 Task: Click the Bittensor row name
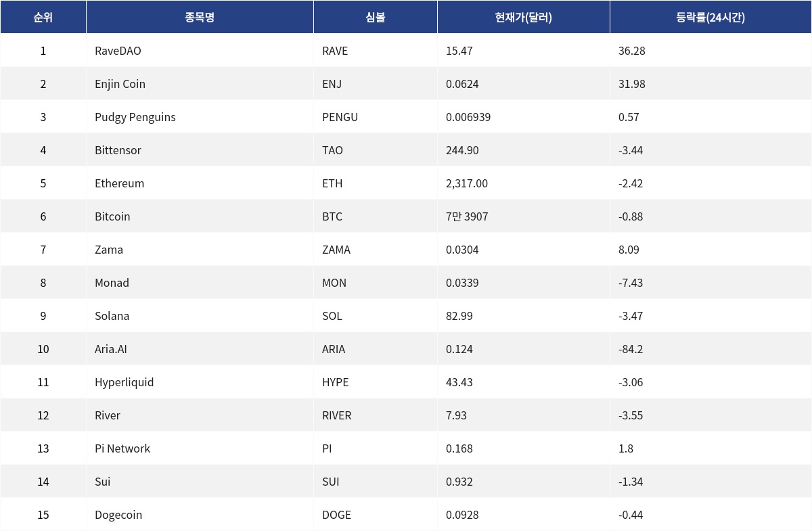coord(118,150)
